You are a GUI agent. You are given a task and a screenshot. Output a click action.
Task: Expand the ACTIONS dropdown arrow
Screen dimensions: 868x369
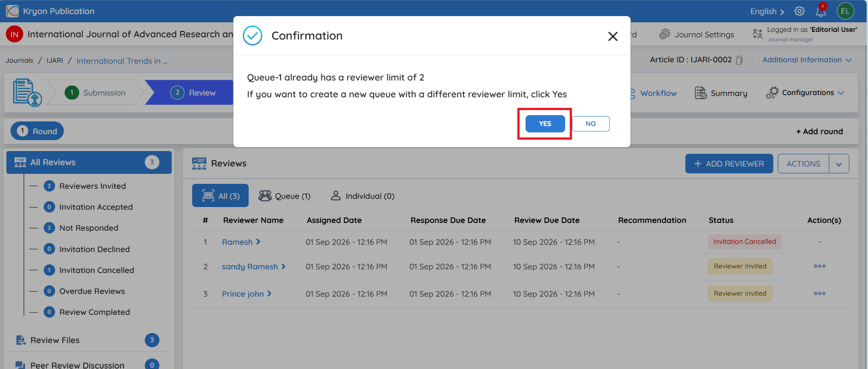pyautogui.click(x=839, y=164)
